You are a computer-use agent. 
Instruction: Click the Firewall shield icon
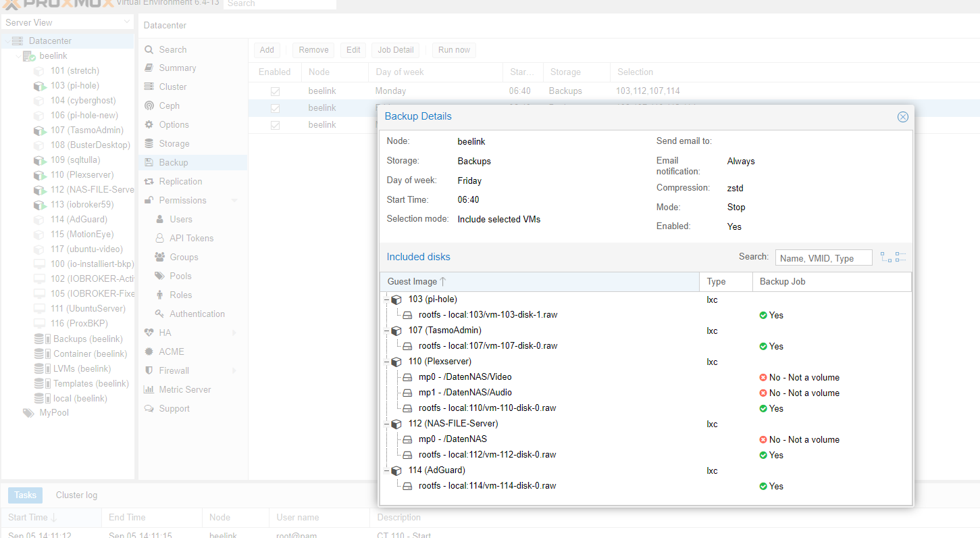click(149, 371)
